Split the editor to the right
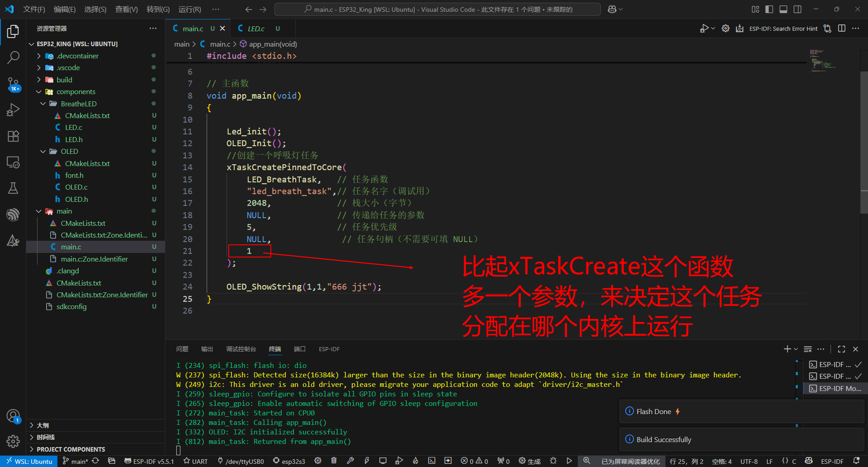The image size is (868, 467). [x=842, y=29]
